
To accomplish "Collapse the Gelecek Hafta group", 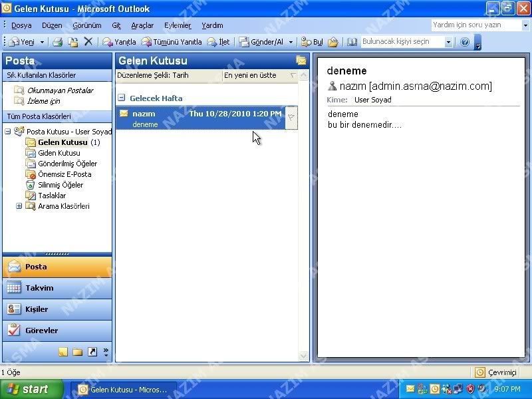I will point(122,98).
